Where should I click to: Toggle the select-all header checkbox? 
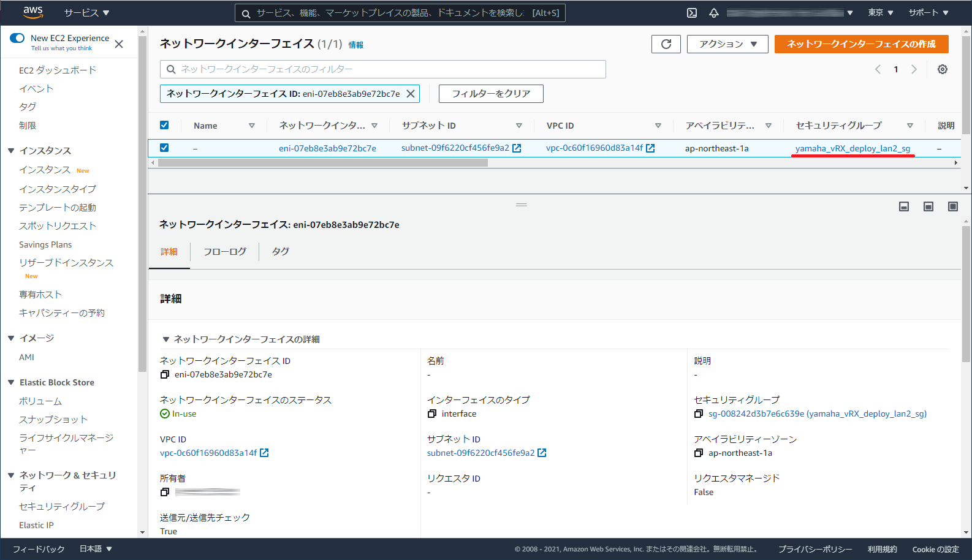(164, 125)
